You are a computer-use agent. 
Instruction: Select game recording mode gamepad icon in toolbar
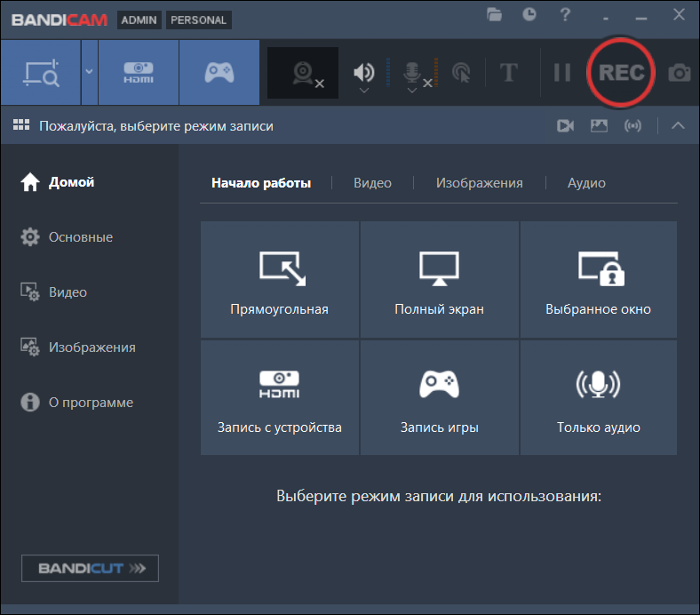(x=219, y=73)
